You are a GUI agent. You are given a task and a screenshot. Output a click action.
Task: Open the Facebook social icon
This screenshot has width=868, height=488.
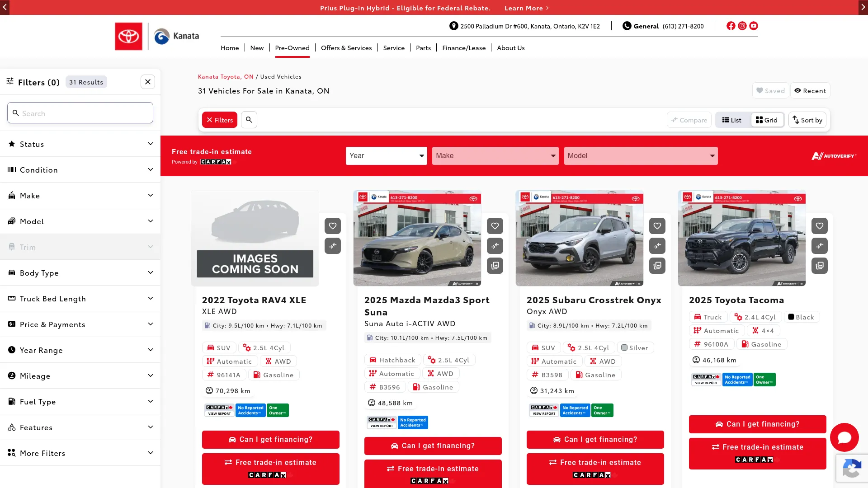pos(731,26)
